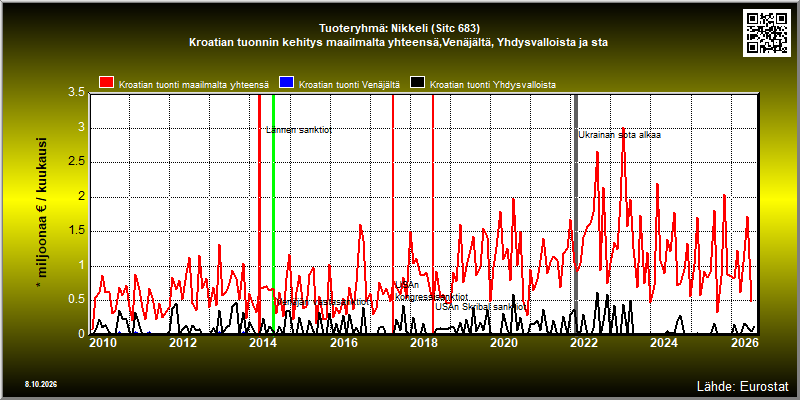
Task: Click the x-axis year label 2022
Action: [x=584, y=343]
